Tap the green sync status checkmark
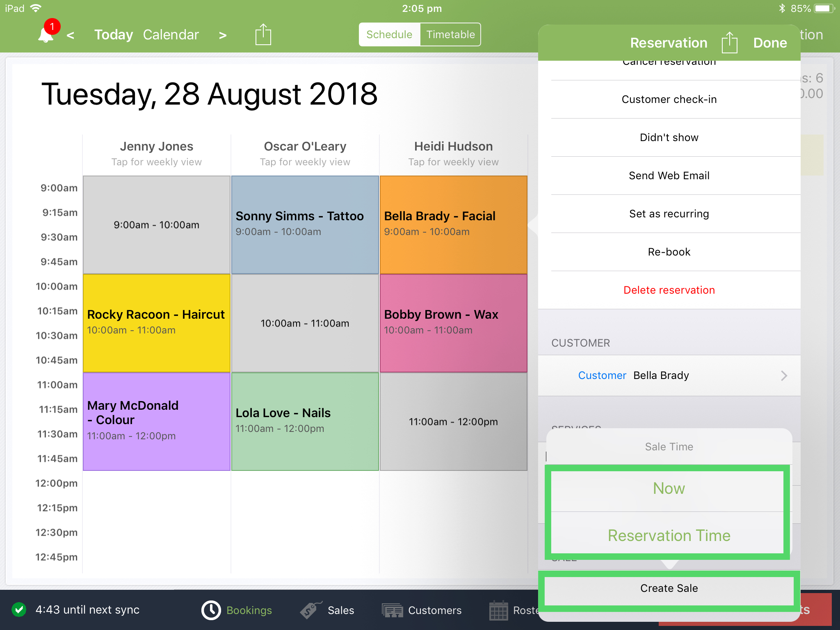Viewport: 840px width, 630px height. pyautogui.click(x=19, y=609)
